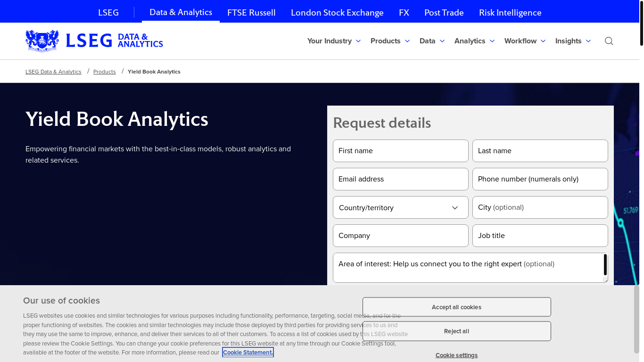The width and height of the screenshot is (644, 362).
Task: Go to the FTSE Russell tab
Action: [x=251, y=12]
